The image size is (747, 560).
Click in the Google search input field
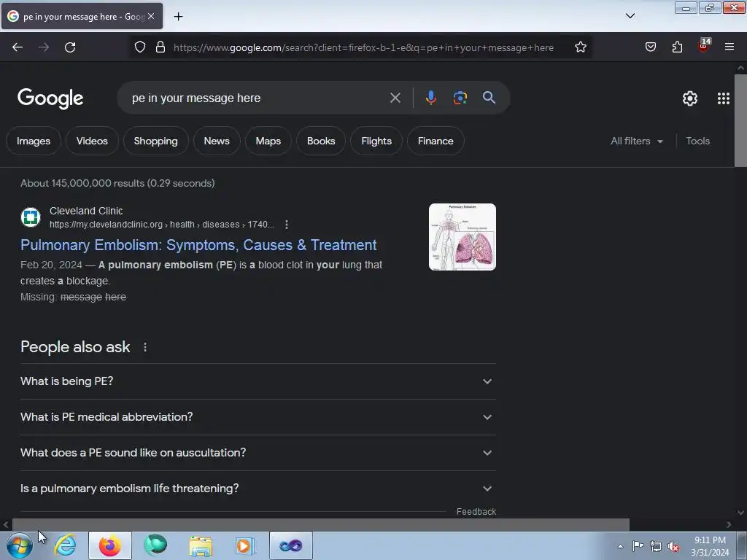point(258,98)
